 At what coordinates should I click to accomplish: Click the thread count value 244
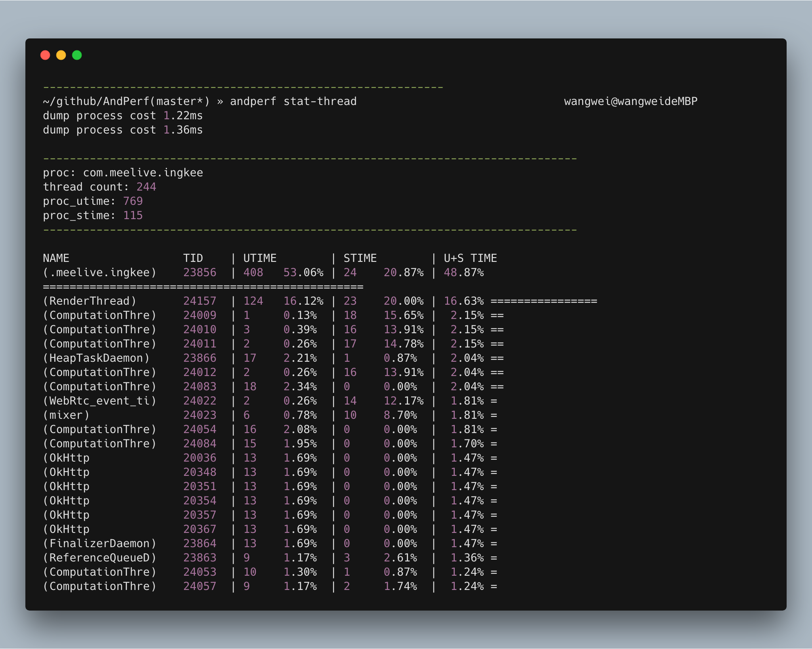pos(146,187)
